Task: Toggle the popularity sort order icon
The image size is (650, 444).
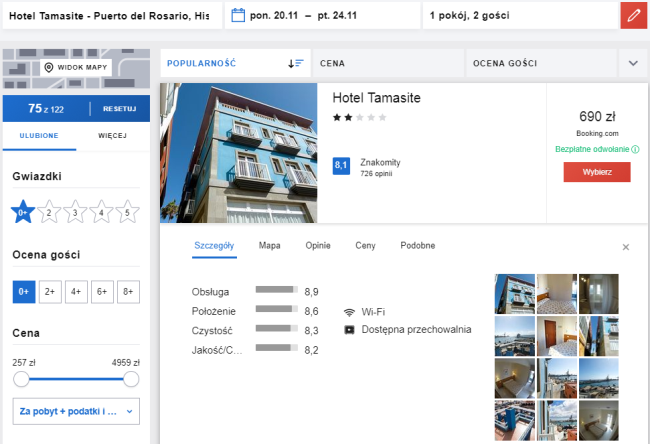Action: [x=295, y=63]
